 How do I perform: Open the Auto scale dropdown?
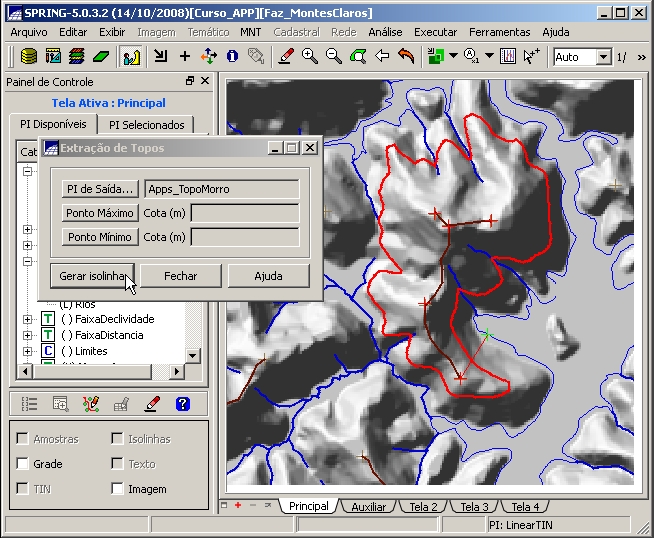point(603,57)
